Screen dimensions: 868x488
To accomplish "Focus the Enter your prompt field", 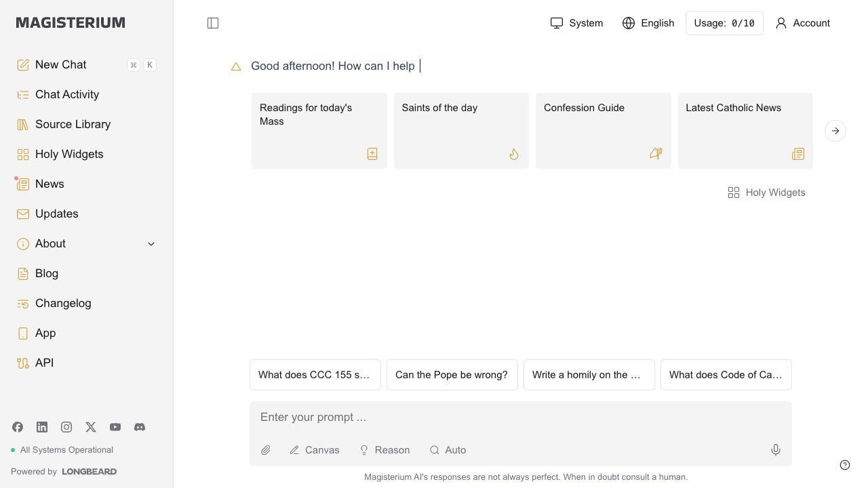I will pos(520,418).
